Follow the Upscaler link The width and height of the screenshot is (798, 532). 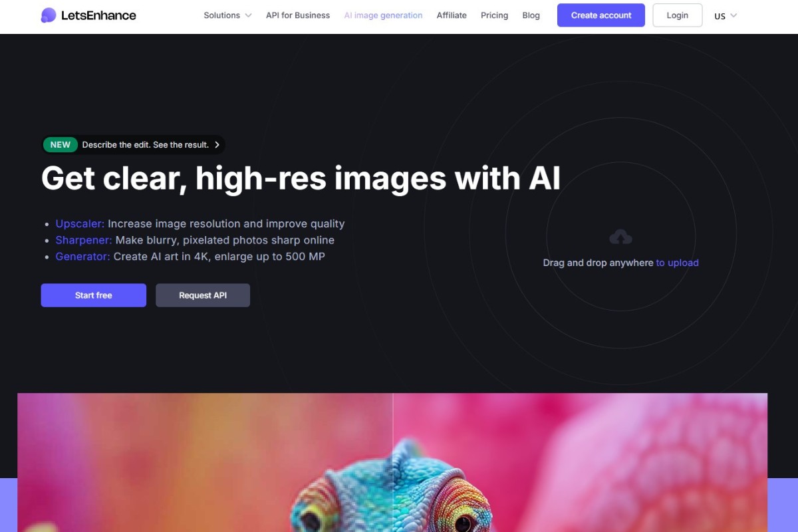pos(80,224)
